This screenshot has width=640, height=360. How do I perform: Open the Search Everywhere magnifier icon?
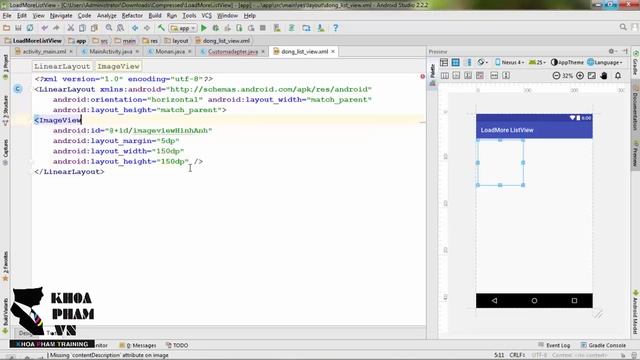[x=623, y=27]
